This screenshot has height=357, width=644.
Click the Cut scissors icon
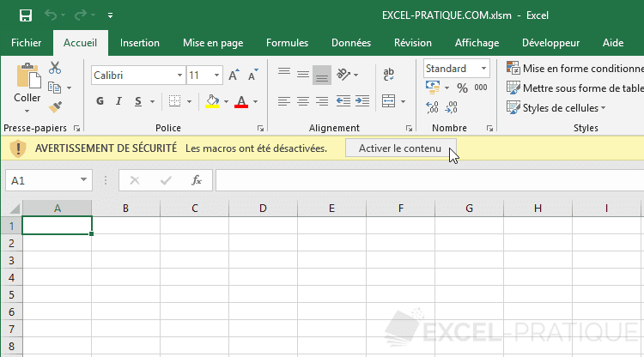point(55,69)
